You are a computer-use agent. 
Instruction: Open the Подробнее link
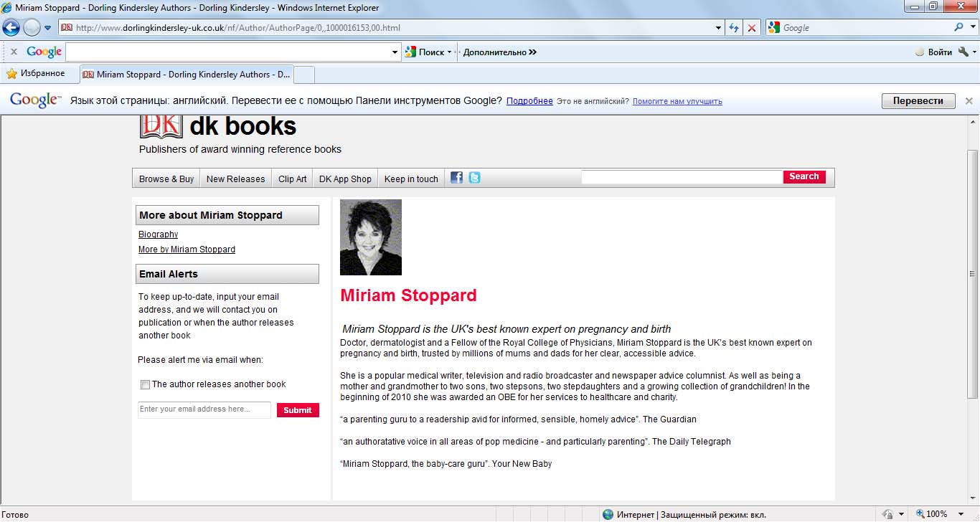pyautogui.click(x=529, y=101)
